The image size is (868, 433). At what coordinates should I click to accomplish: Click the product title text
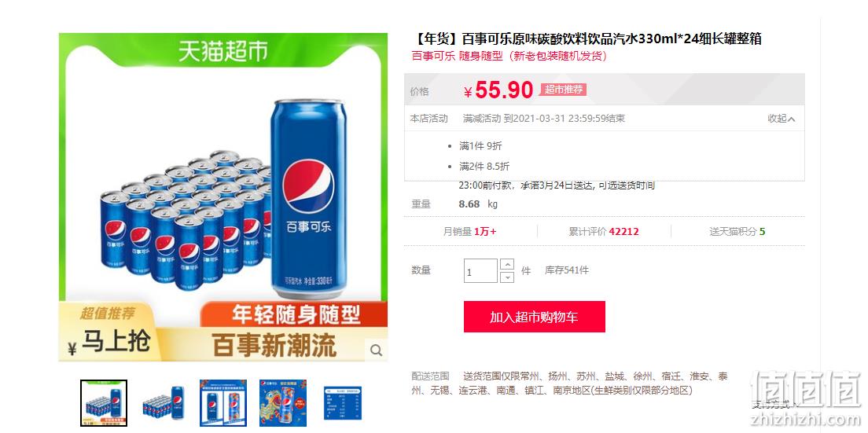(587, 39)
